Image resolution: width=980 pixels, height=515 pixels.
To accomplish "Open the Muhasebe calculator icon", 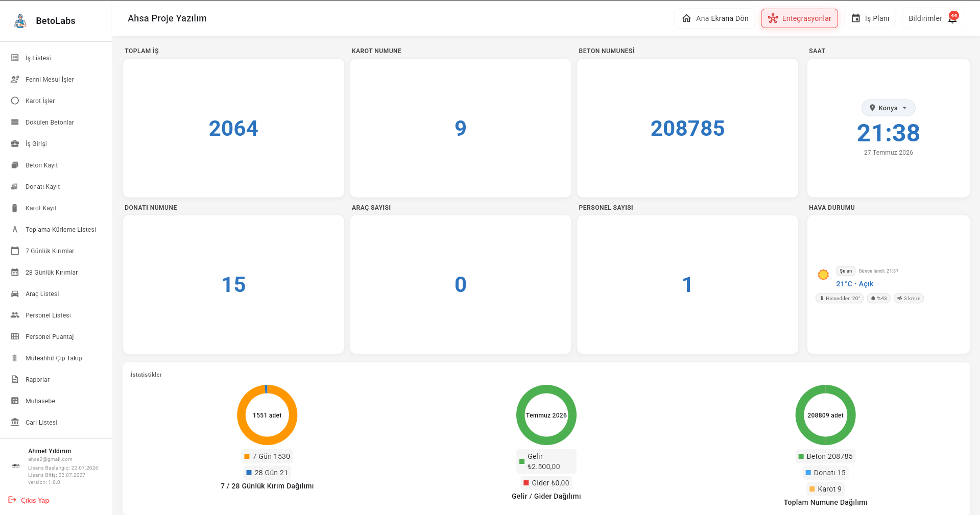I will [15, 401].
